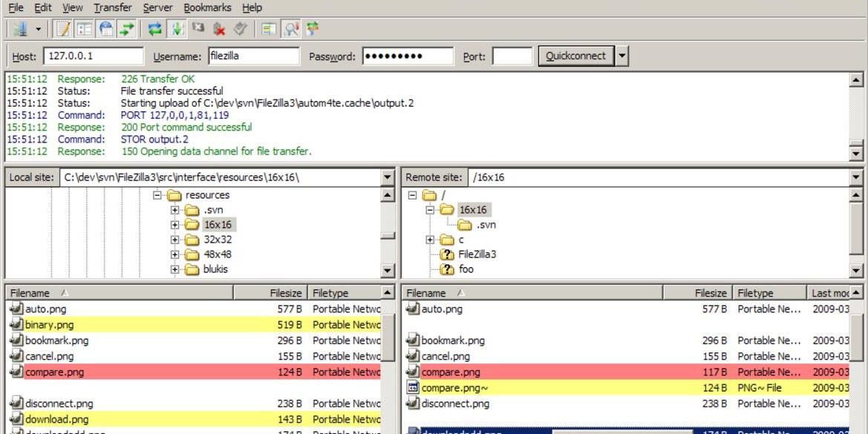Click the local binary.png file icon
This screenshot has height=434, width=868.
[x=16, y=324]
